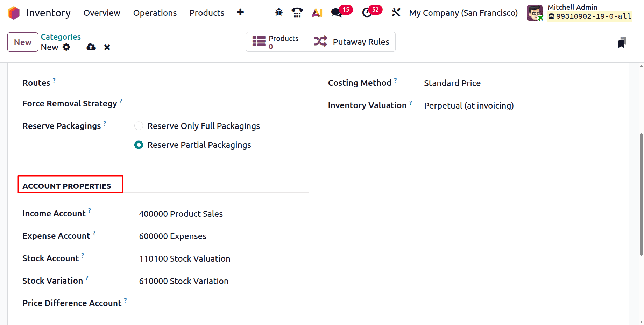Open the bug report icon
The height and width of the screenshot is (325, 644).
coord(278,12)
